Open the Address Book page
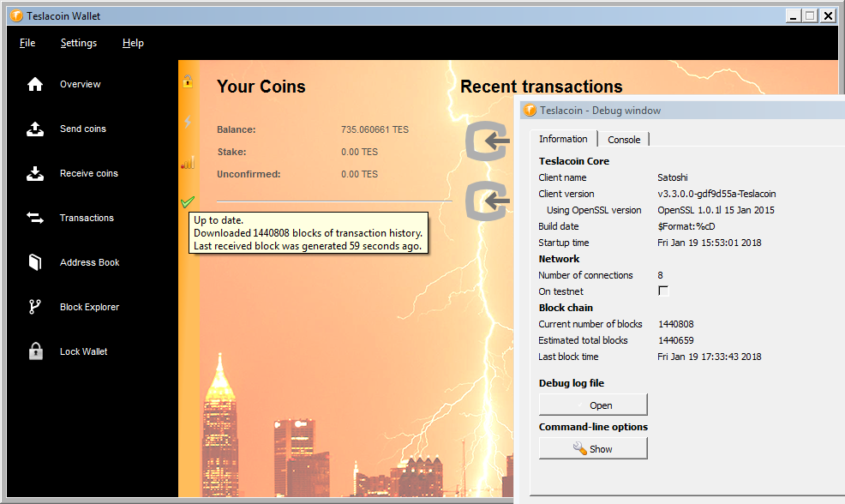The height and width of the screenshot is (504, 845). (x=89, y=262)
